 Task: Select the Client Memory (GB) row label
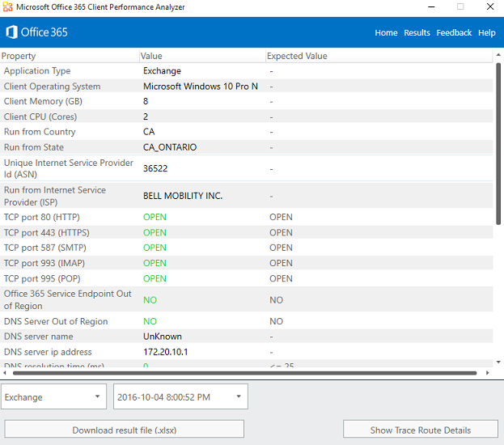(43, 101)
